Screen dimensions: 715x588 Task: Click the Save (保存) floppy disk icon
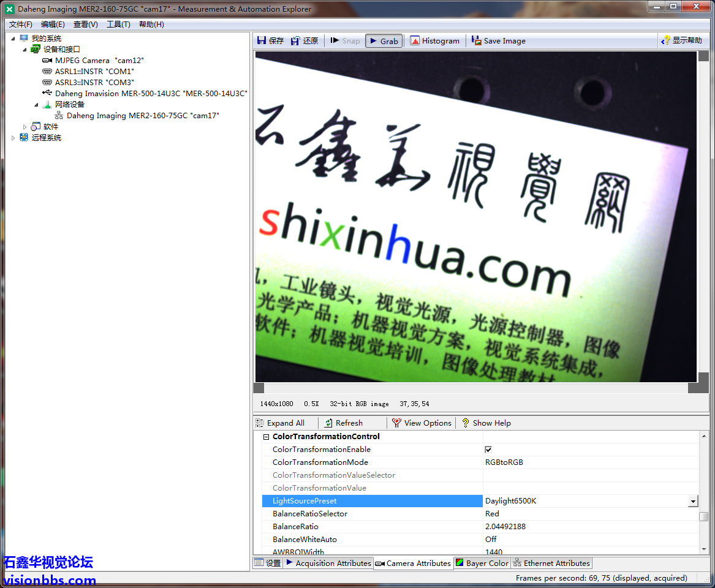[262, 40]
